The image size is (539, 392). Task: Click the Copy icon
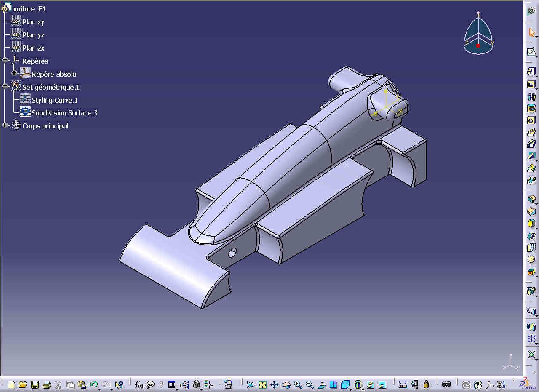click(70, 384)
